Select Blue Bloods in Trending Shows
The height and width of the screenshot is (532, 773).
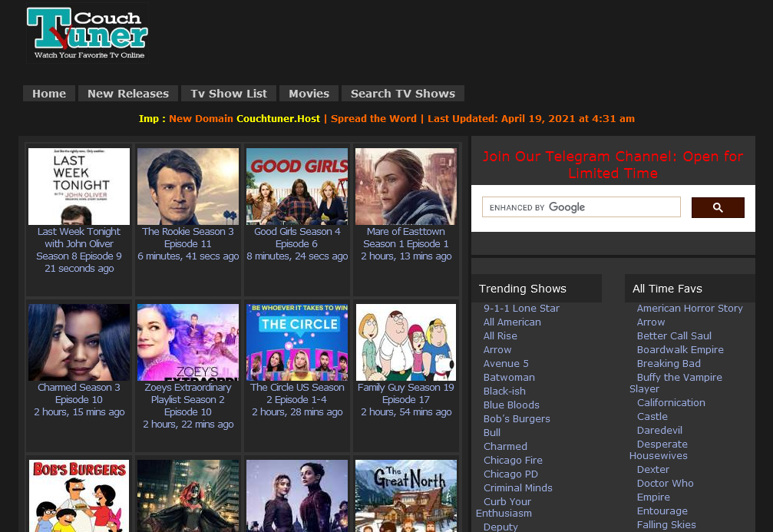pyautogui.click(x=511, y=405)
